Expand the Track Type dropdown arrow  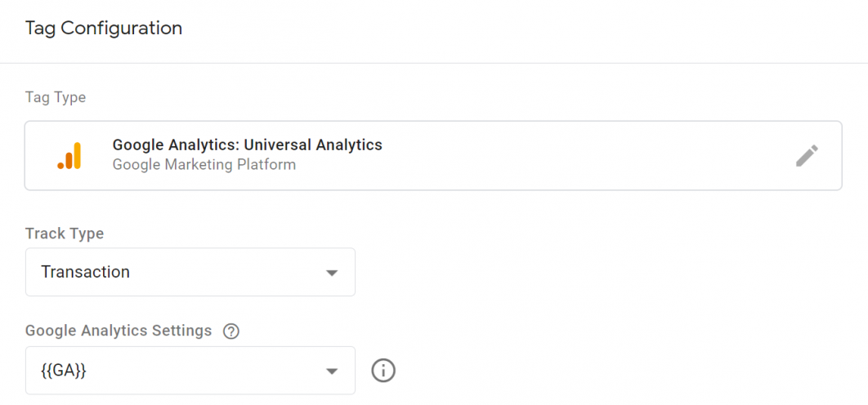coord(331,273)
